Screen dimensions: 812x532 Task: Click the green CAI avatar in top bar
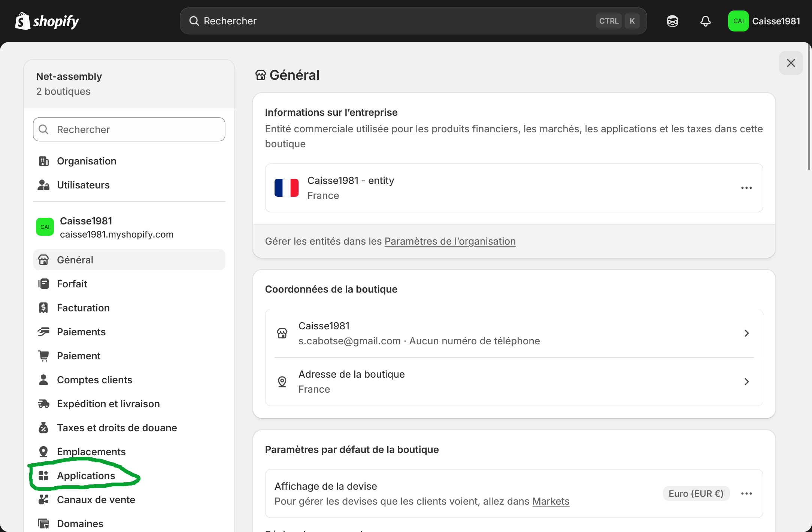tap(738, 21)
